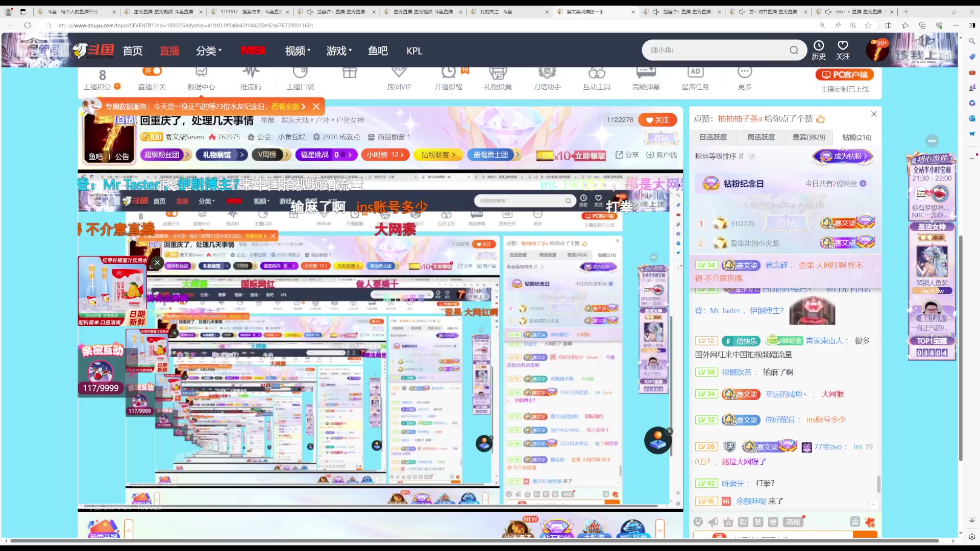Screen dimensions: 980x551
Task: Click the 主播积分 question mark help icon
Action: pos(117,87)
